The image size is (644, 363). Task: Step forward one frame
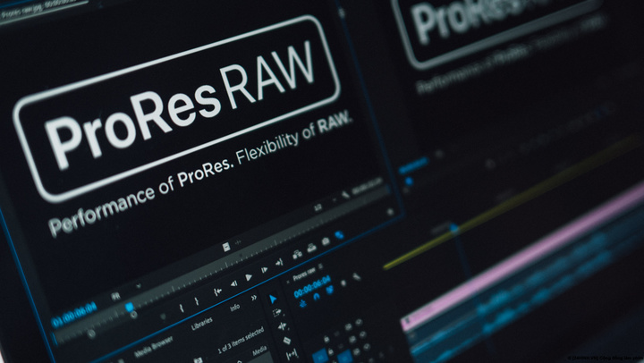[x=264, y=270]
